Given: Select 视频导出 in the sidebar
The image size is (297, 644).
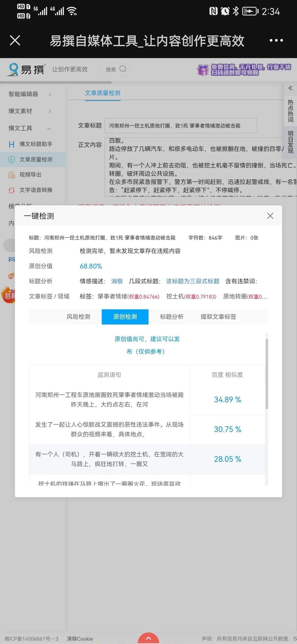Looking at the screenshot, I should point(30,174).
